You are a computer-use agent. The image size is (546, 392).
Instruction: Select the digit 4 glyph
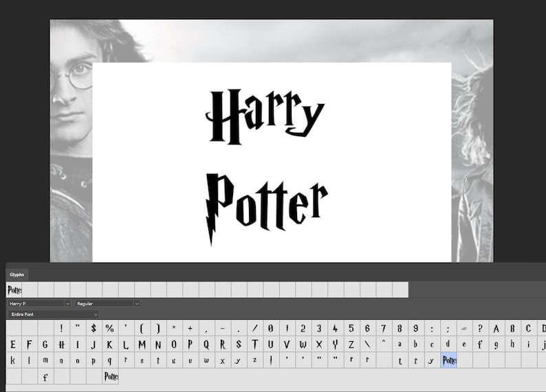[335, 328]
